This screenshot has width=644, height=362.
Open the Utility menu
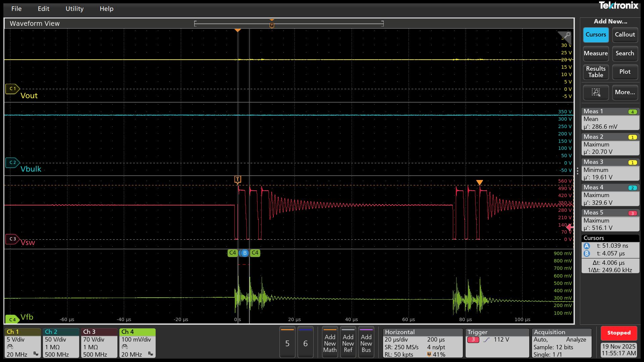pyautogui.click(x=74, y=9)
